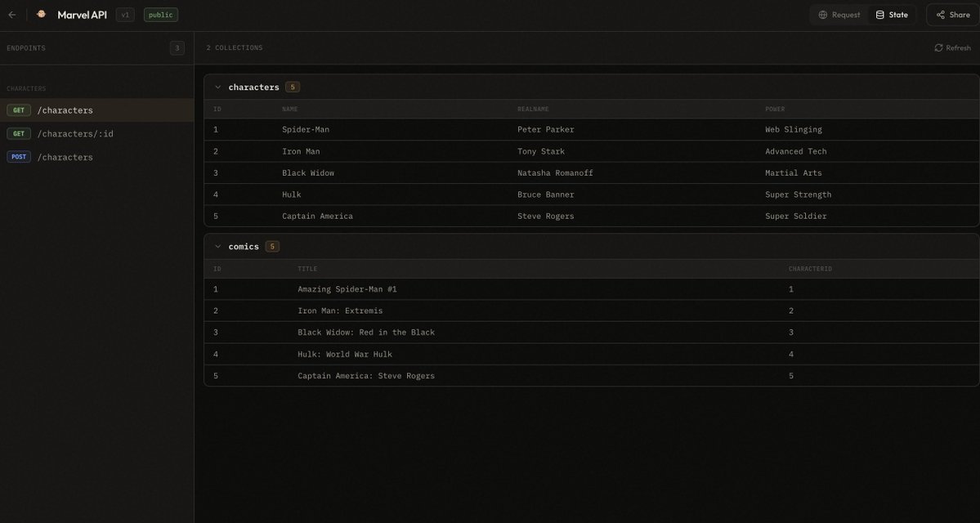Click the comics collection title
980x523 pixels.
pos(244,247)
